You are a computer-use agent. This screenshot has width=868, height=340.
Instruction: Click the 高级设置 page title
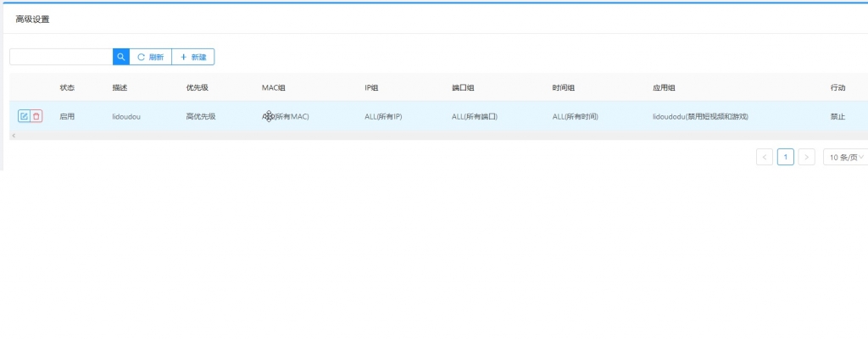tap(33, 20)
